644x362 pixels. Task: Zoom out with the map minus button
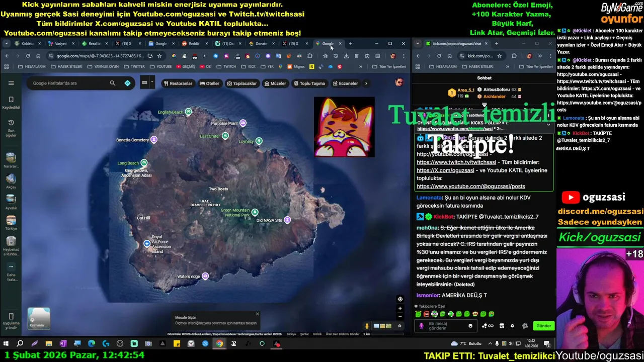point(400,316)
